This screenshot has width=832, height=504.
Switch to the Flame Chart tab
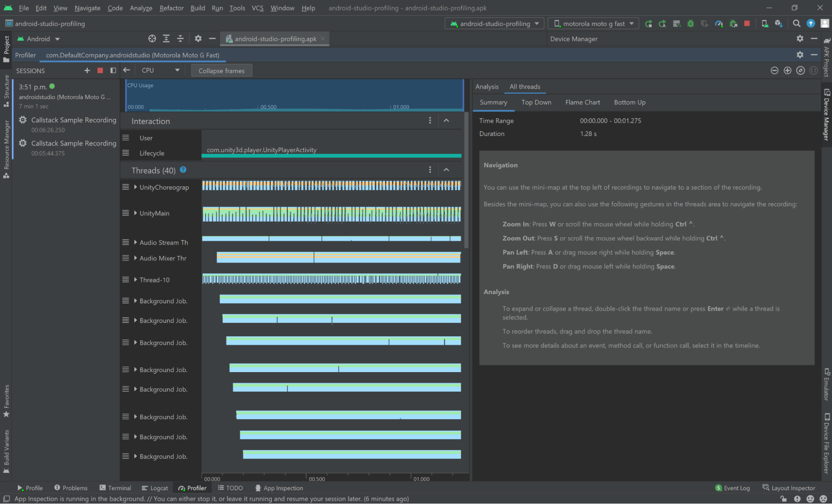point(582,102)
